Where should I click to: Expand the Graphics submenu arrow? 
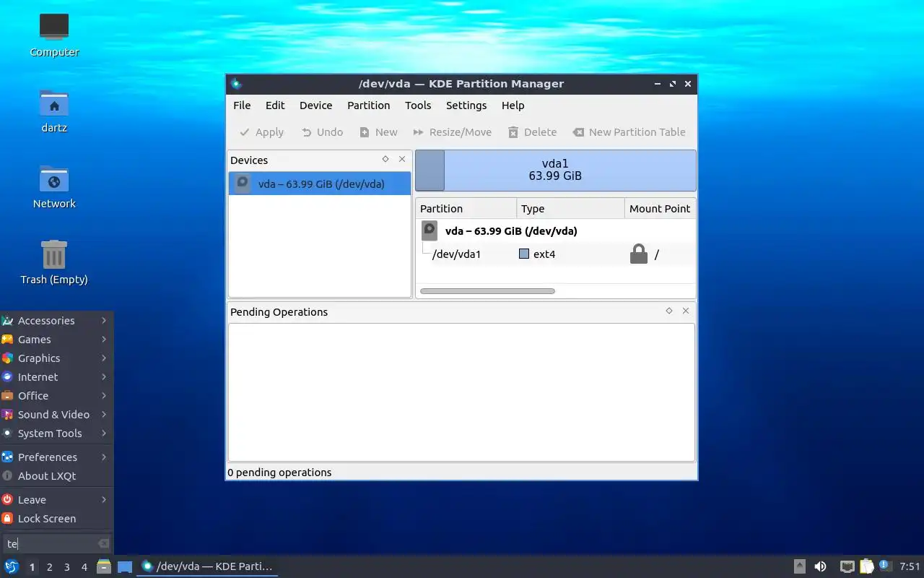click(105, 358)
